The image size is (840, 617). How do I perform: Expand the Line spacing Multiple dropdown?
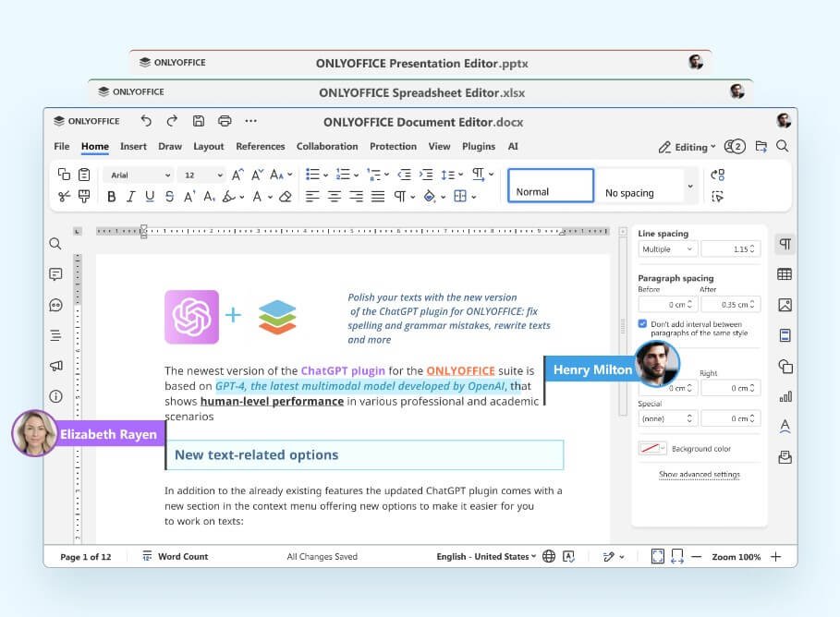click(667, 249)
